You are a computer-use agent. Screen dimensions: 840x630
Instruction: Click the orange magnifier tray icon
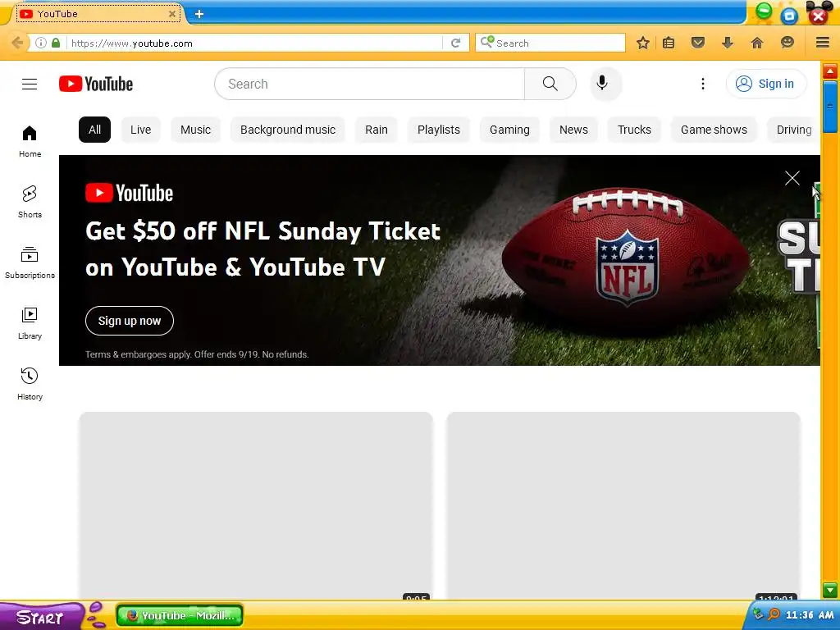774,614
